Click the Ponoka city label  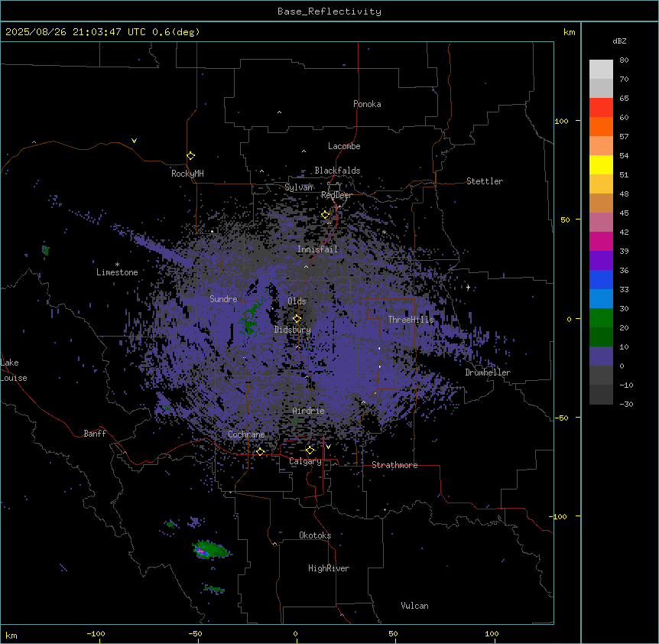pos(367,104)
